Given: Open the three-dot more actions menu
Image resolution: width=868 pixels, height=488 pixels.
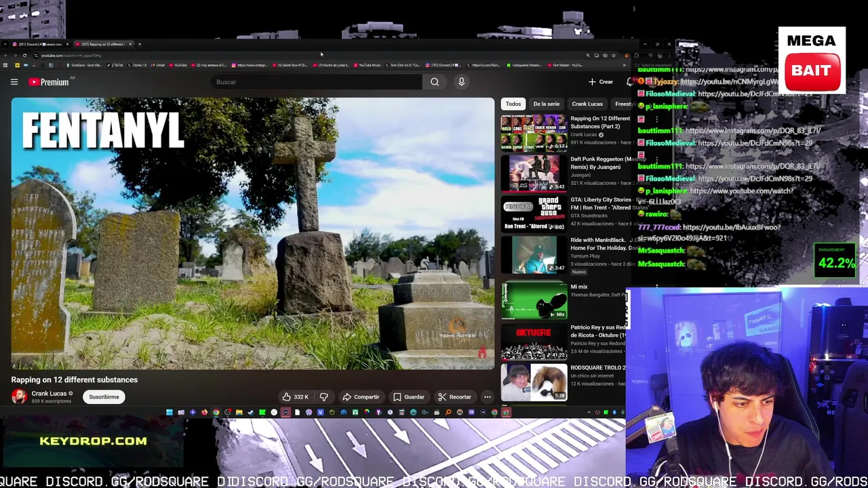Looking at the screenshot, I should pyautogui.click(x=487, y=397).
